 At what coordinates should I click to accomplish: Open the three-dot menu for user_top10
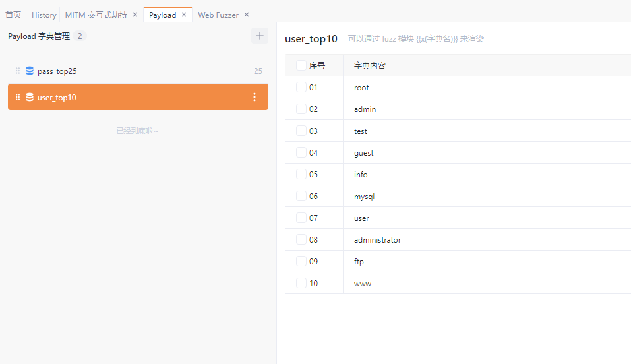click(255, 97)
